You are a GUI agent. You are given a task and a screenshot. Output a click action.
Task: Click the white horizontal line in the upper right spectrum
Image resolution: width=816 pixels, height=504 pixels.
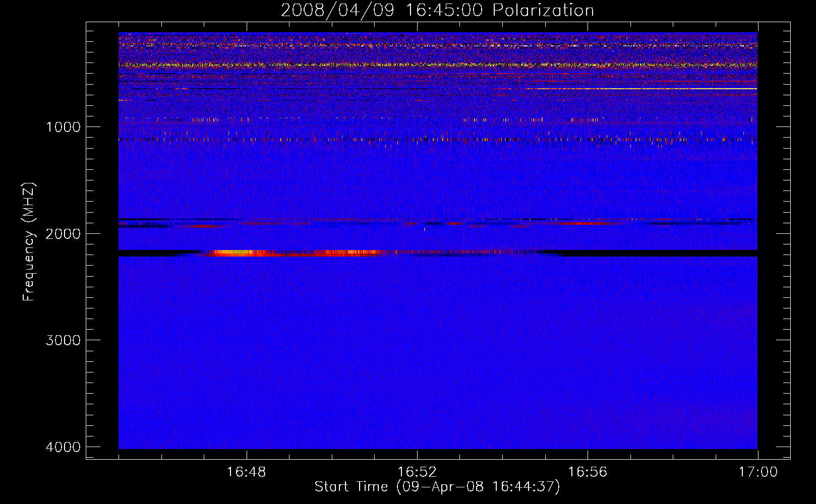pos(640,89)
